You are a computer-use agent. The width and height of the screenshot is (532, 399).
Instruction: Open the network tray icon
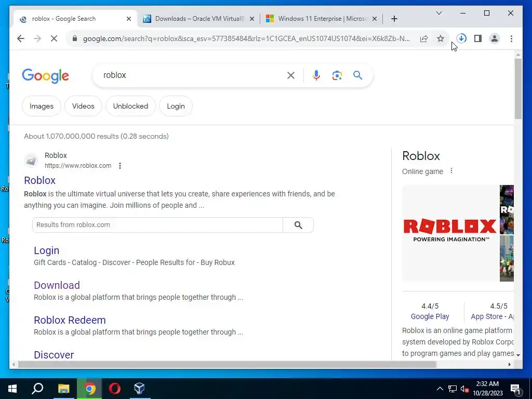pos(453,389)
